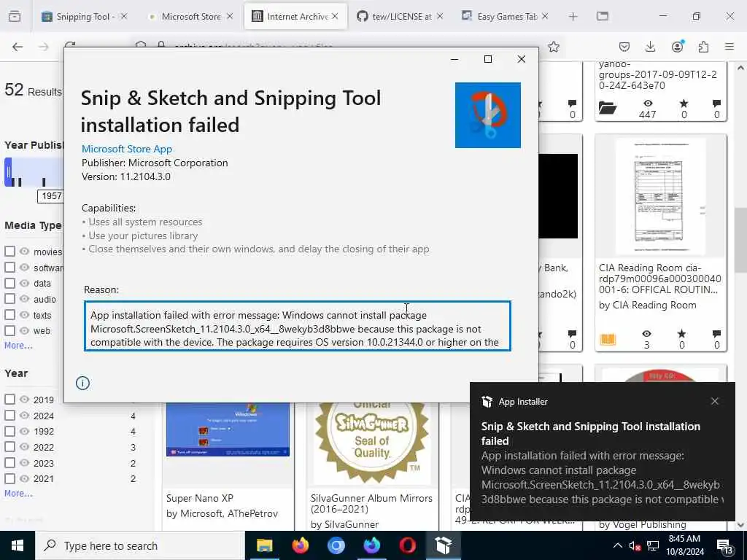The image size is (747, 560).
Task: Switch to the Easy Games Tab
Action: tap(506, 17)
